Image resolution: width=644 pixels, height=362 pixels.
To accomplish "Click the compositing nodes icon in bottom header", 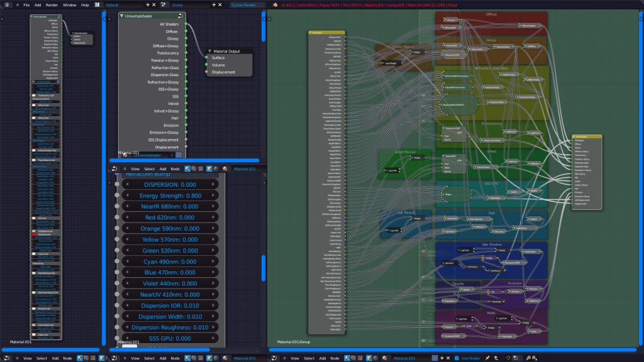I will click(x=353, y=356).
